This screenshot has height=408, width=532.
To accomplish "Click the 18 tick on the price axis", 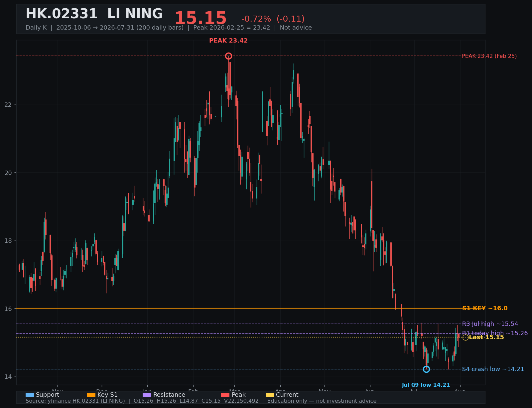I will point(8,240).
